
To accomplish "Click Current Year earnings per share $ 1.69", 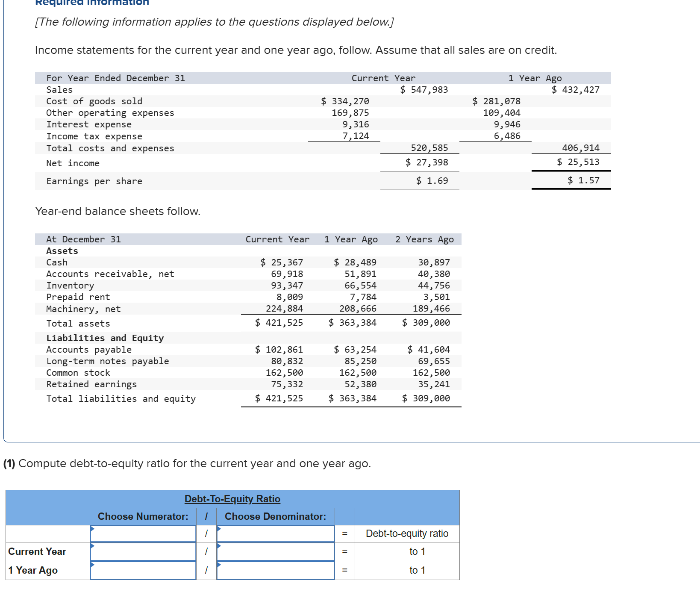I will (x=432, y=181).
